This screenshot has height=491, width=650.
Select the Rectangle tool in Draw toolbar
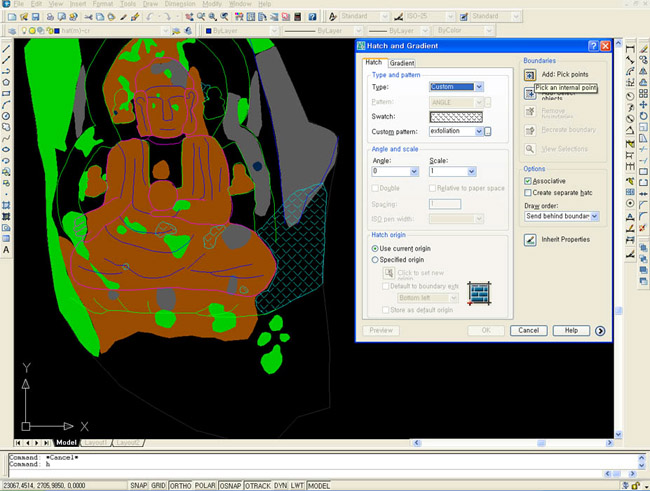pos(6,94)
